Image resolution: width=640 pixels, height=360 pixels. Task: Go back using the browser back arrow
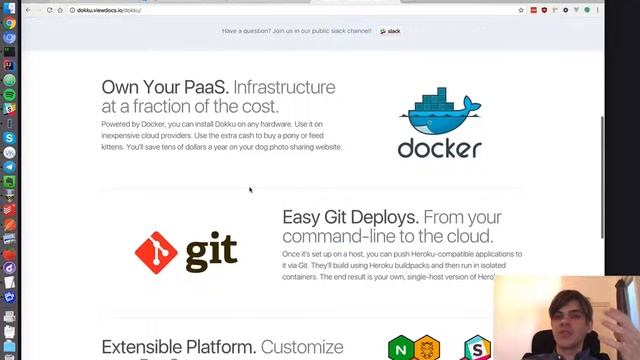point(28,10)
